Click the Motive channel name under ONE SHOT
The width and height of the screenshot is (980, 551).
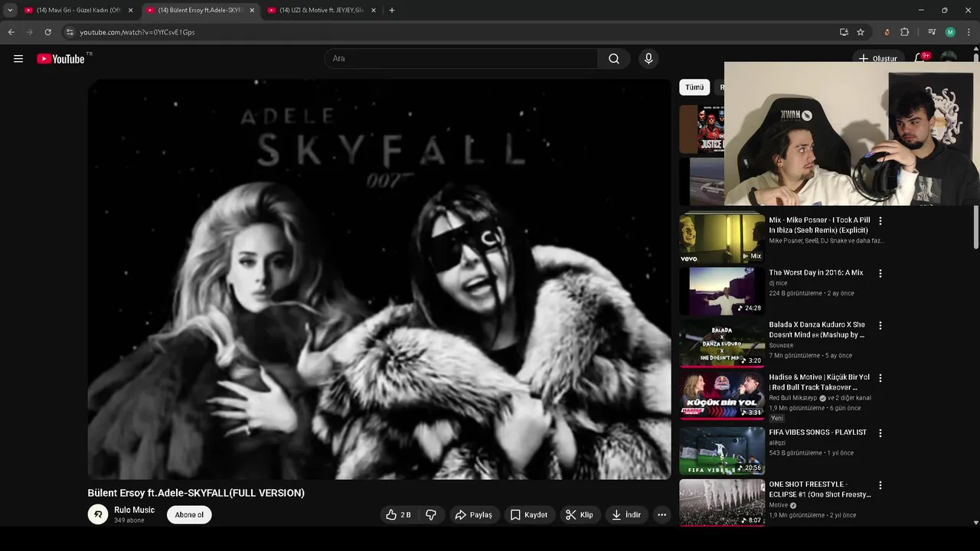[x=779, y=505]
